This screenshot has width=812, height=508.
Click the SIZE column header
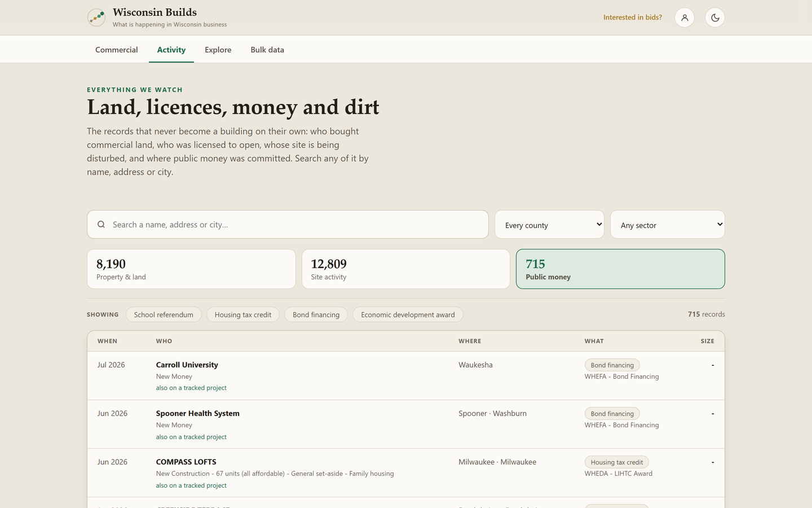coord(707,341)
